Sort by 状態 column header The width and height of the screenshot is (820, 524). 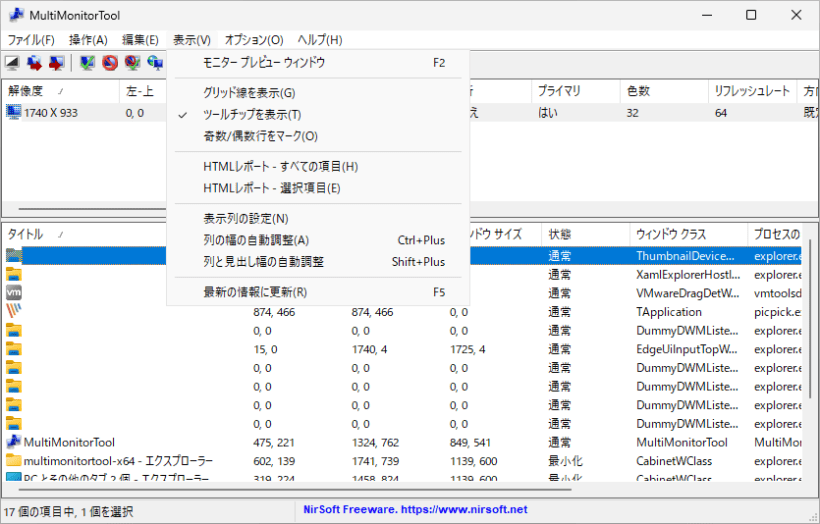click(586, 234)
